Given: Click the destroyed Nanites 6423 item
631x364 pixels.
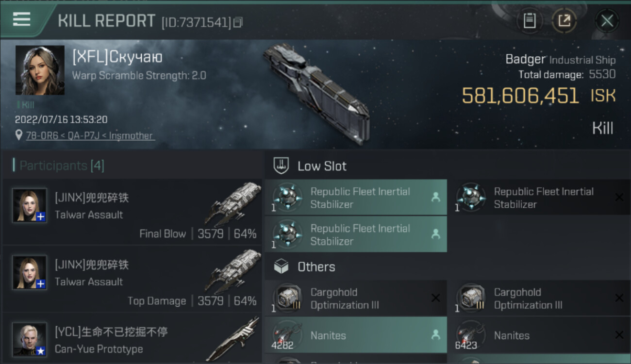Looking at the screenshot, I should 539,335.
